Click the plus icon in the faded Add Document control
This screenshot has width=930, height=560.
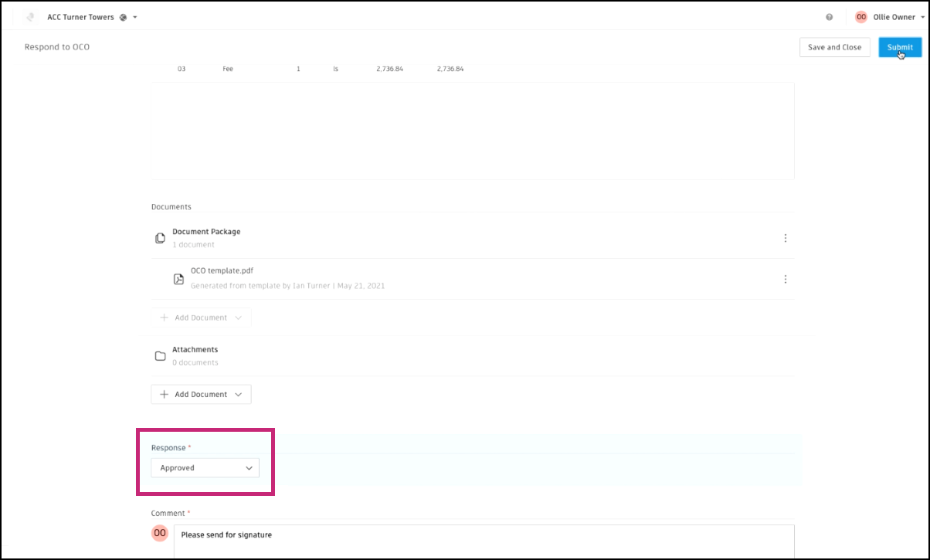click(x=165, y=317)
